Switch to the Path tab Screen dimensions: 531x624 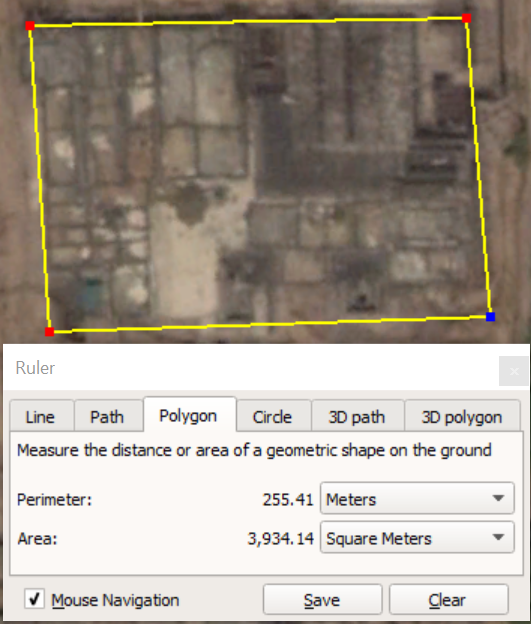click(108, 416)
